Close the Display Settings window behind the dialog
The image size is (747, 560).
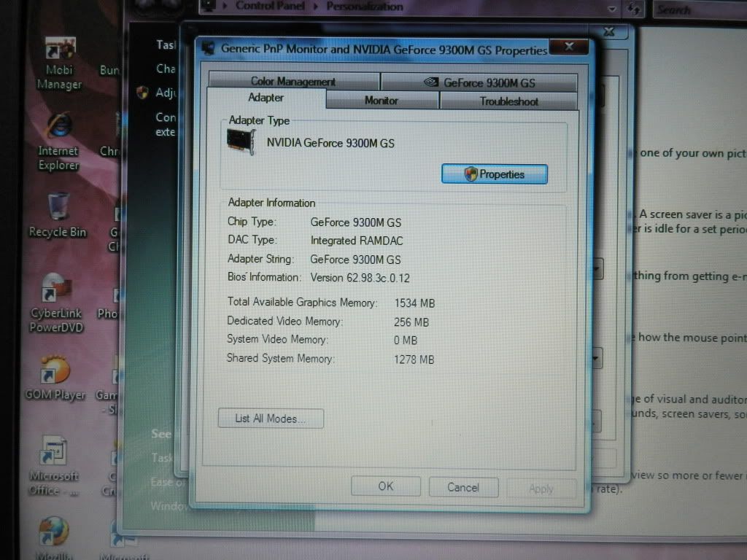(609, 32)
